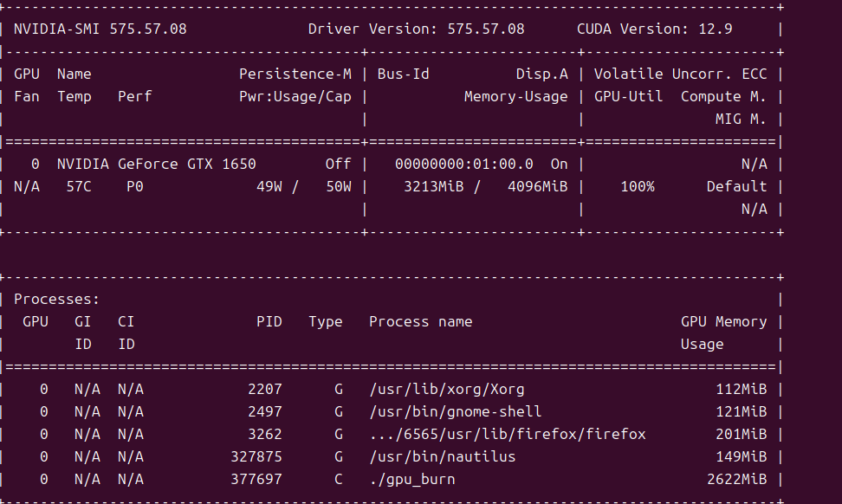Select the Persistence-M Off value
This screenshot has height=504, width=842.
coord(338,164)
